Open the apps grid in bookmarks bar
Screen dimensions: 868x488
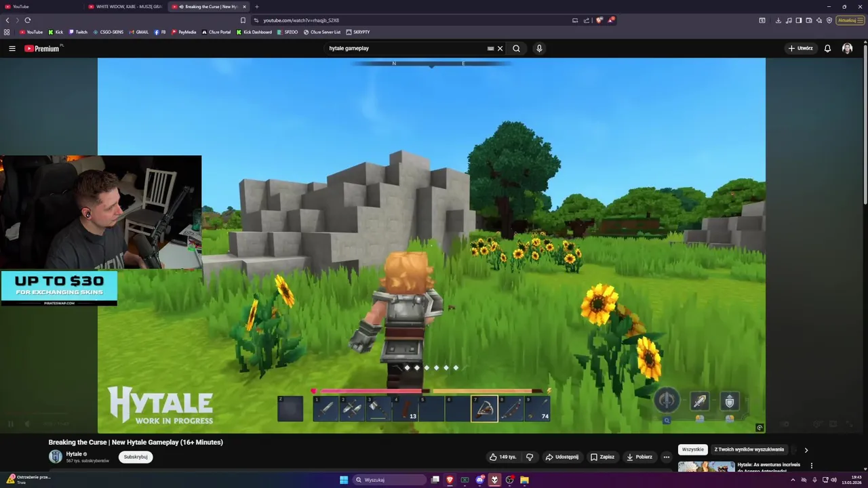(7, 32)
